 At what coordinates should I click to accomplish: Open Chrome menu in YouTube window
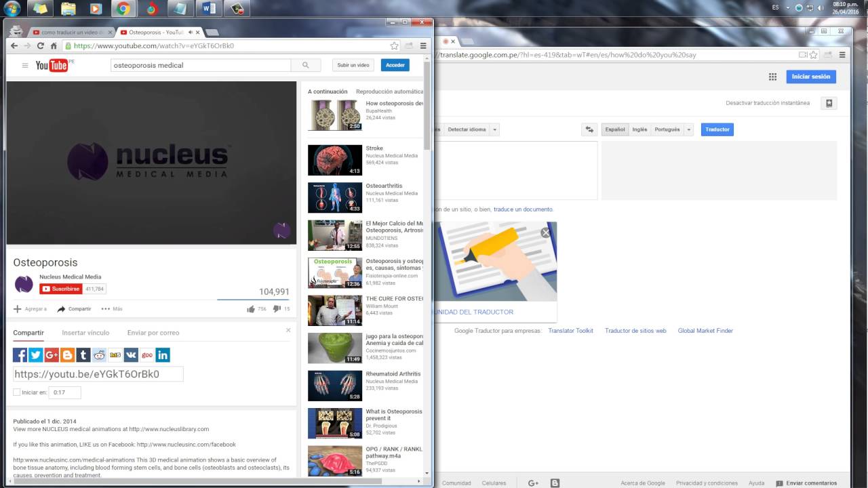(x=423, y=45)
